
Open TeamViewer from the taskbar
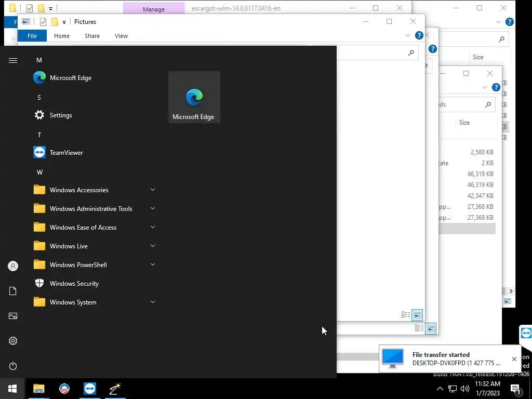pos(90,389)
